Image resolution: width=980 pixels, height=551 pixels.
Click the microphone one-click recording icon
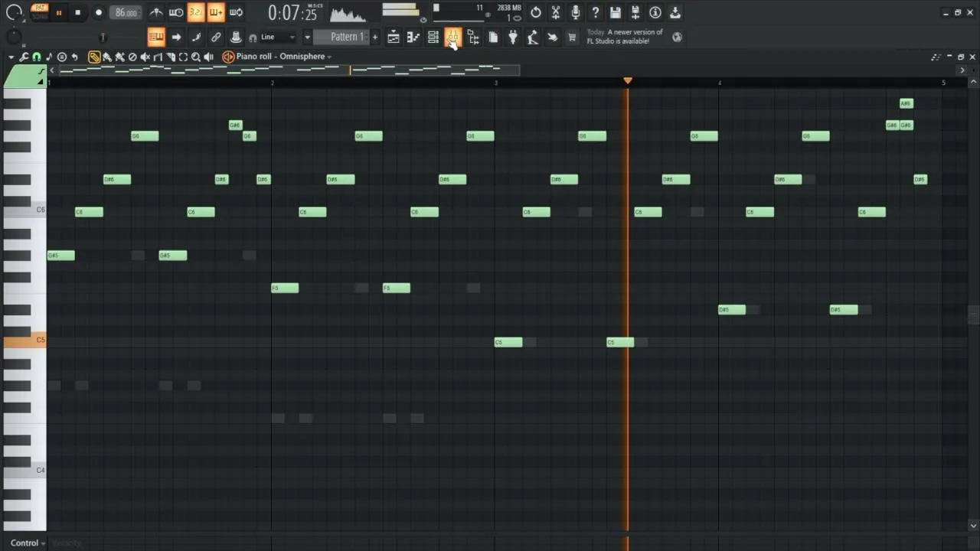pyautogui.click(x=576, y=12)
